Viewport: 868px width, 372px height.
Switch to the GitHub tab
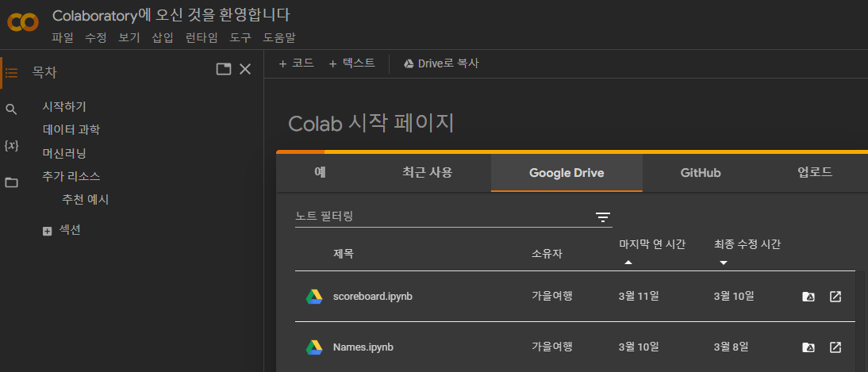point(701,173)
